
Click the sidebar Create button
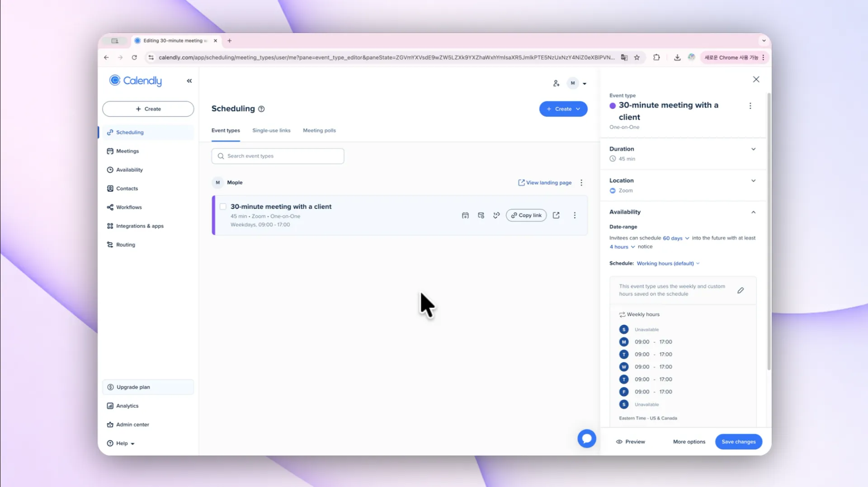148,109
